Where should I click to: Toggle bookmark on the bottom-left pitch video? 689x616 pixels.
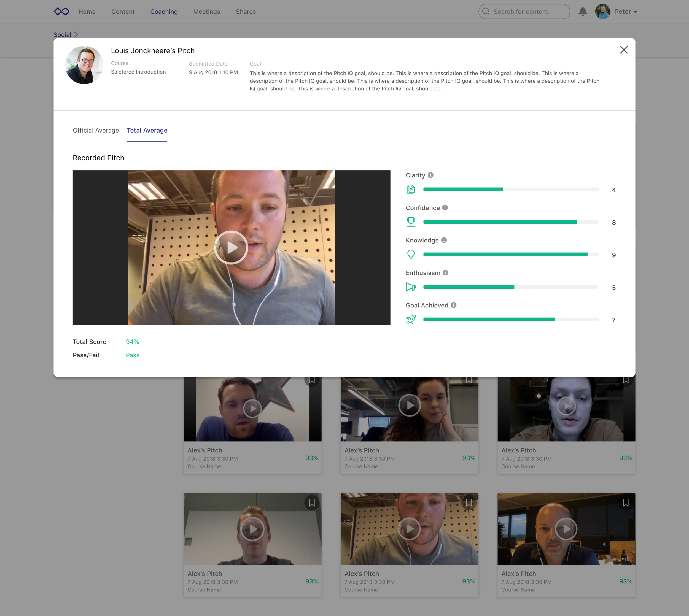point(311,502)
